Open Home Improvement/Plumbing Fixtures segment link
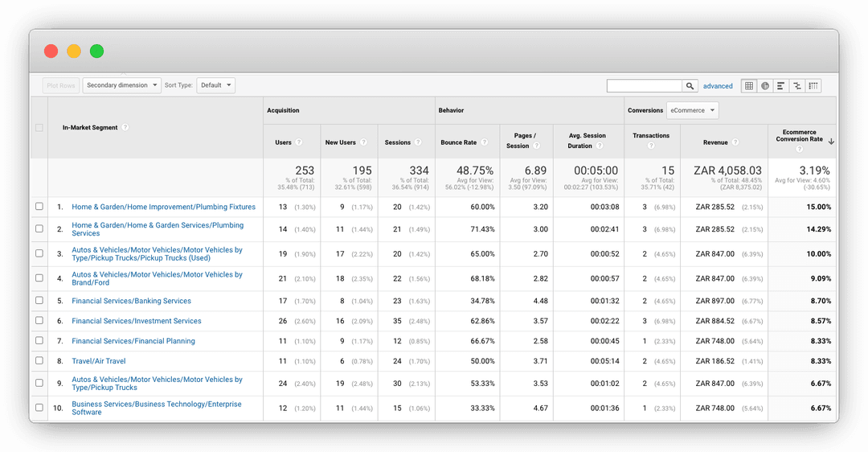 [163, 207]
